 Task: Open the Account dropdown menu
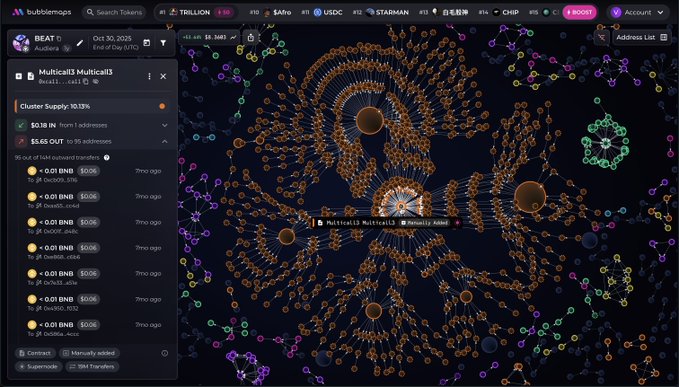637,12
